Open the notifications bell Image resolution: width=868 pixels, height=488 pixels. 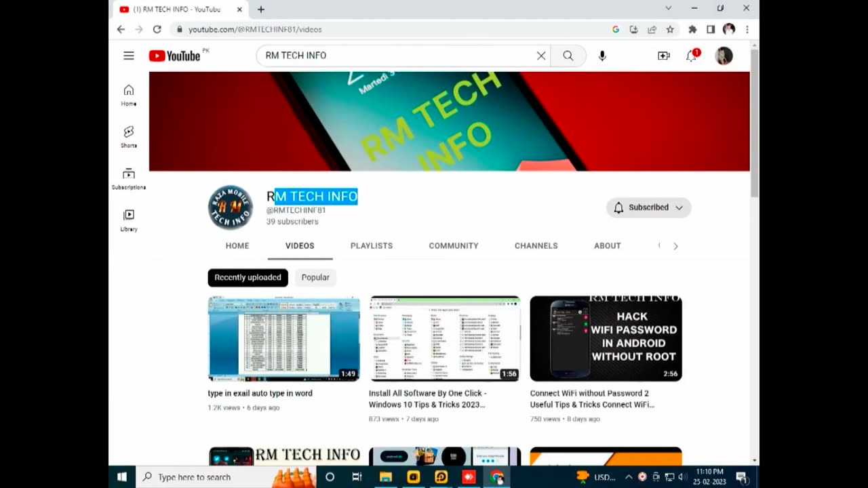tap(692, 56)
